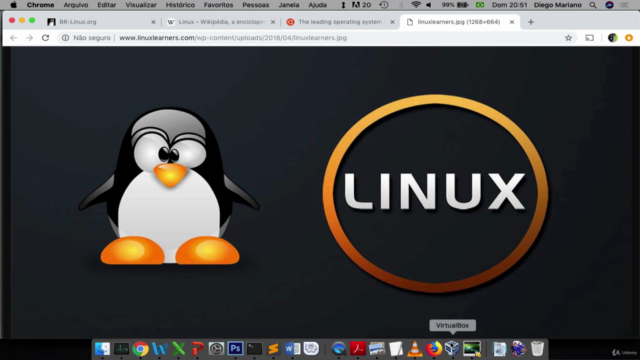Open the volume control in menu bar

coord(429,5)
